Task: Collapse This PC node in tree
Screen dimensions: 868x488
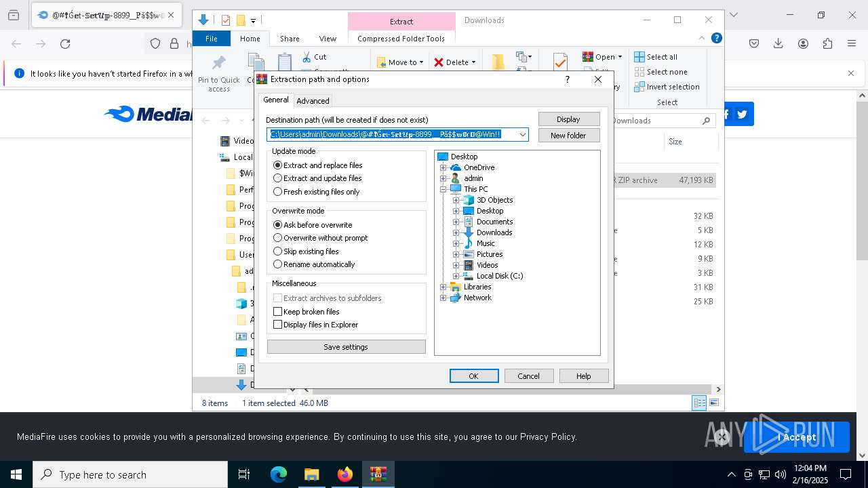Action: click(443, 189)
